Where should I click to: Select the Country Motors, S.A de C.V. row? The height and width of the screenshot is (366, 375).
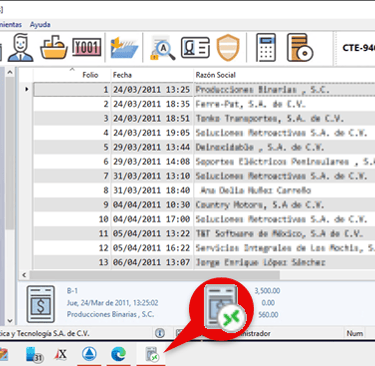pos(204,204)
